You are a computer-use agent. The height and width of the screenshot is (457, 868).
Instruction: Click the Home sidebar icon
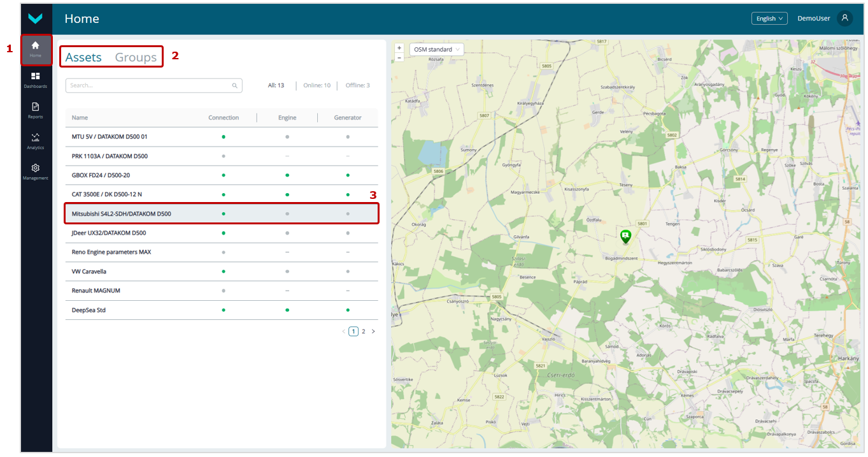[x=36, y=48]
